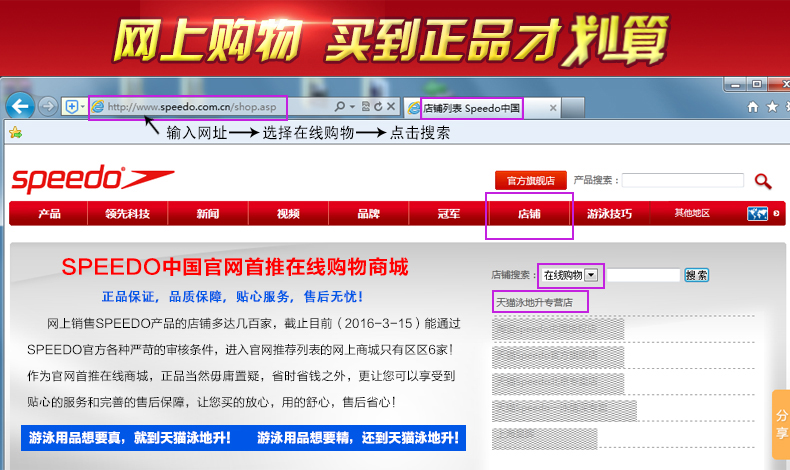Open the shield icon dropdown arrow
790x470 pixels.
coord(83,107)
